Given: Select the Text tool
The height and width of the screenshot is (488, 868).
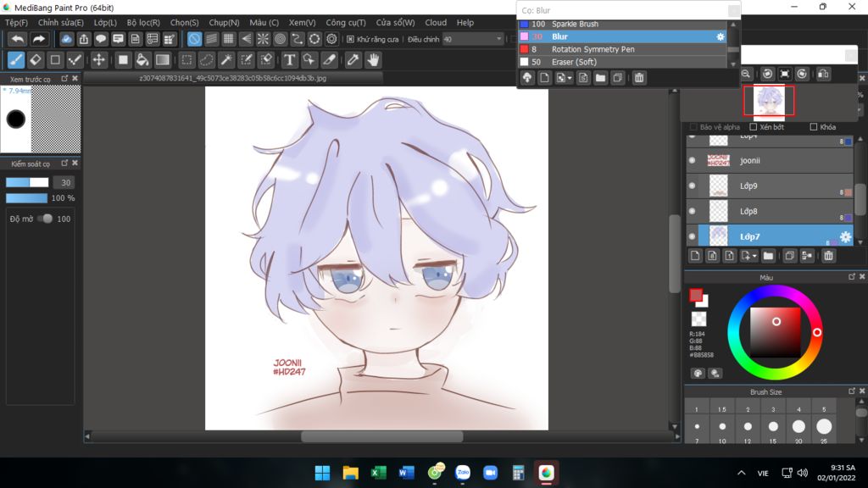Looking at the screenshot, I should (289, 60).
